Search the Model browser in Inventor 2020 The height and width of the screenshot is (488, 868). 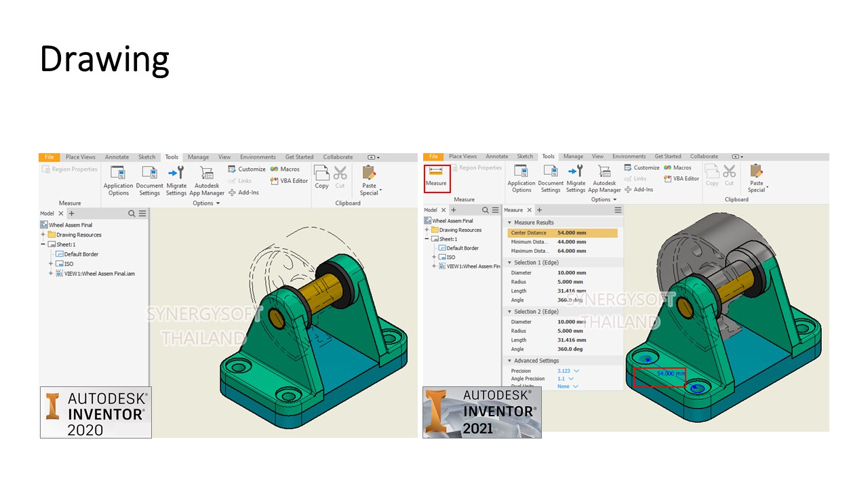tap(132, 213)
